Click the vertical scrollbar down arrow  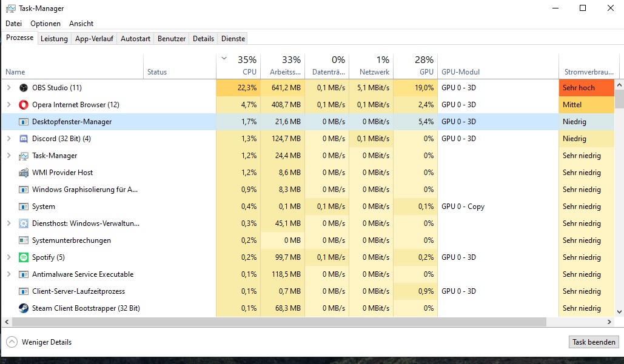point(619,312)
